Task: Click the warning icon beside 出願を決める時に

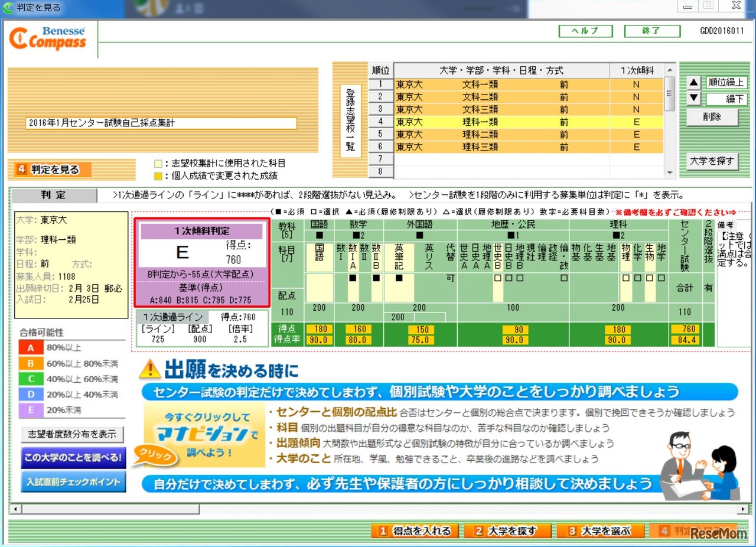Action: click(x=151, y=370)
